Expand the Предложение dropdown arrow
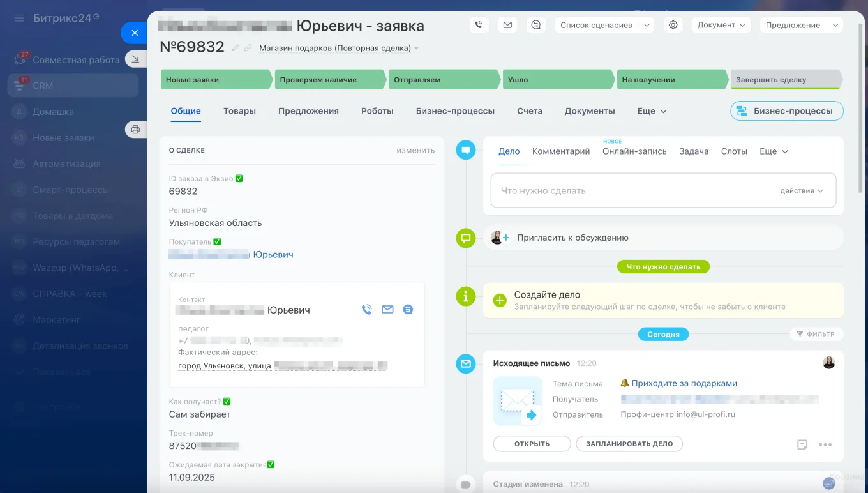Screen dimensions: 868x493 (x=835, y=25)
